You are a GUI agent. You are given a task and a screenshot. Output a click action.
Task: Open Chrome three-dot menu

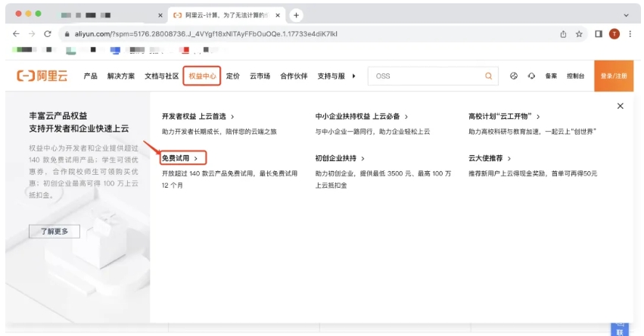630,34
